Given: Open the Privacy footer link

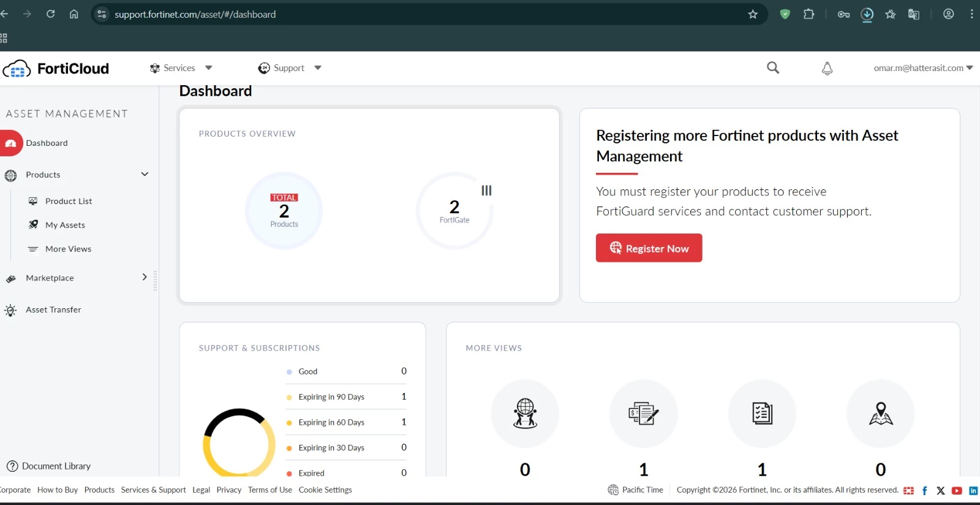Looking at the screenshot, I should pos(229,490).
